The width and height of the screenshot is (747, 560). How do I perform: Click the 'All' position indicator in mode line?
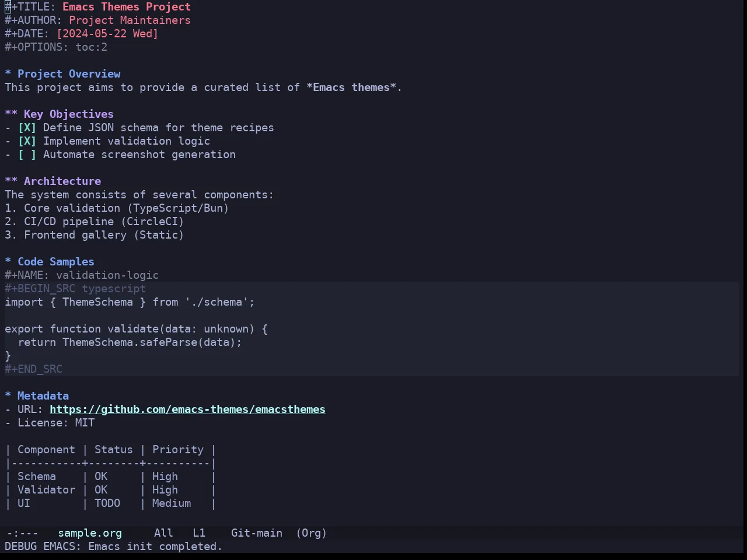[163, 533]
